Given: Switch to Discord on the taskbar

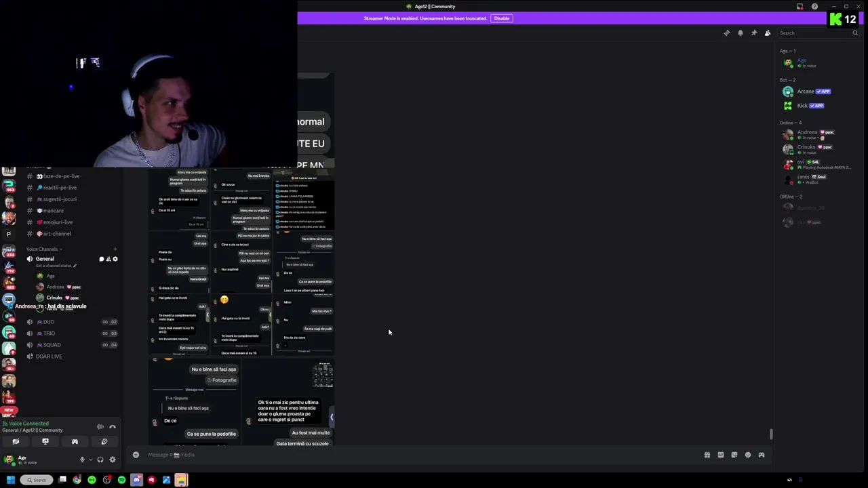Looking at the screenshot, I should (x=137, y=480).
